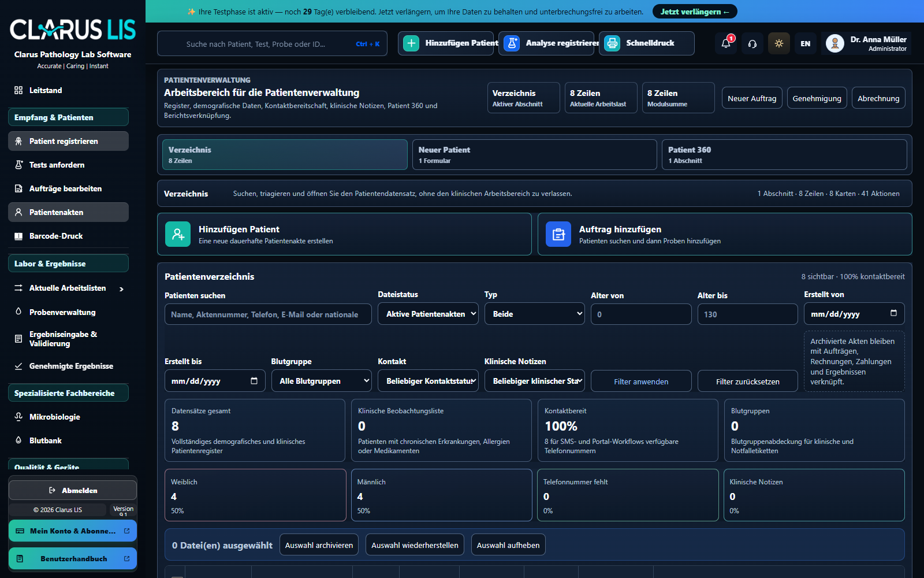The image size is (924, 578).
Task: Click Filter zurücksetzen button
Action: (748, 381)
